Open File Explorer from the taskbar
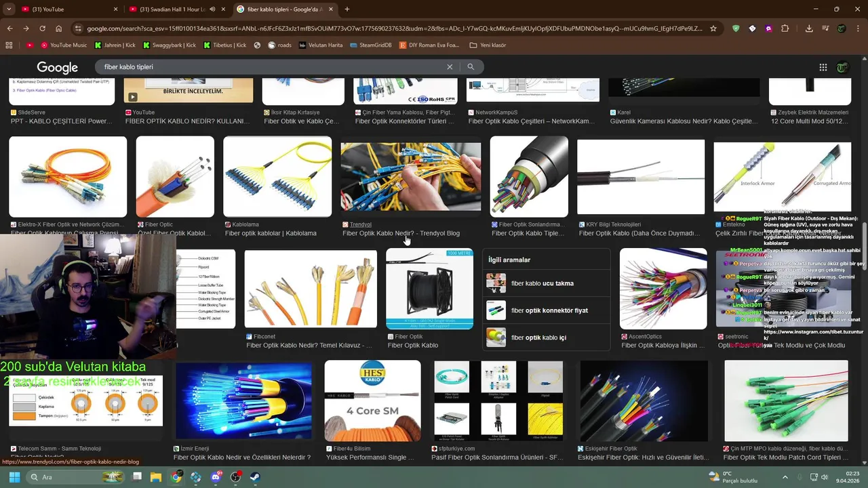The image size is (868, 488). (x=156, y=477)
